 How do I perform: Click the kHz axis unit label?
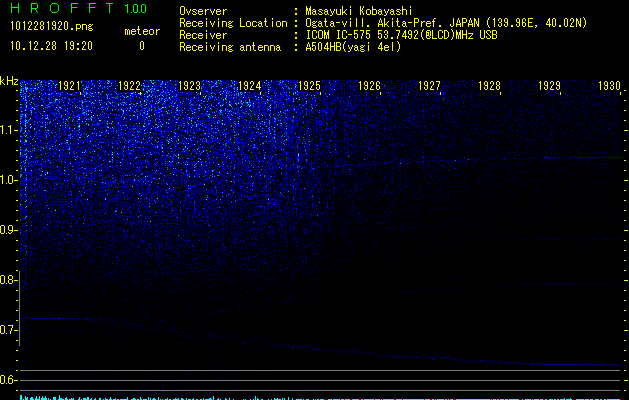point(9,81)
